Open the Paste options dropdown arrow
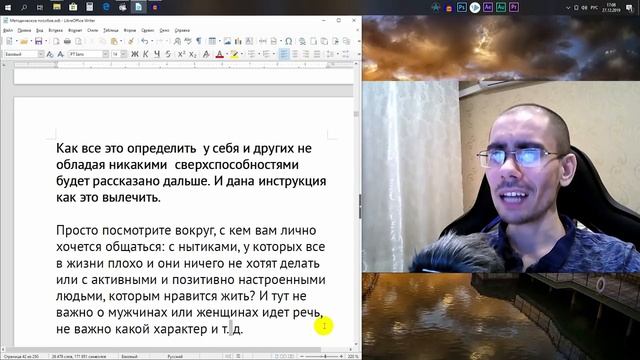The height and width of the screenshot is (360, 640). tap(121, 41)
